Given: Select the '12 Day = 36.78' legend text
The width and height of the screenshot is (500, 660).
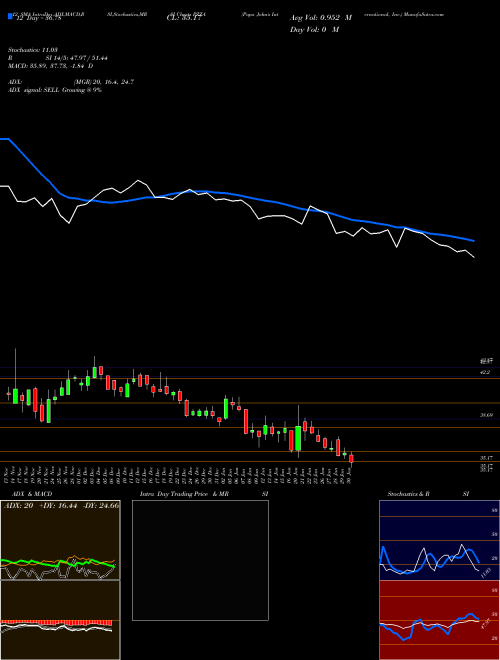Looking at the screenshot, I should click(x=39, y=18).
